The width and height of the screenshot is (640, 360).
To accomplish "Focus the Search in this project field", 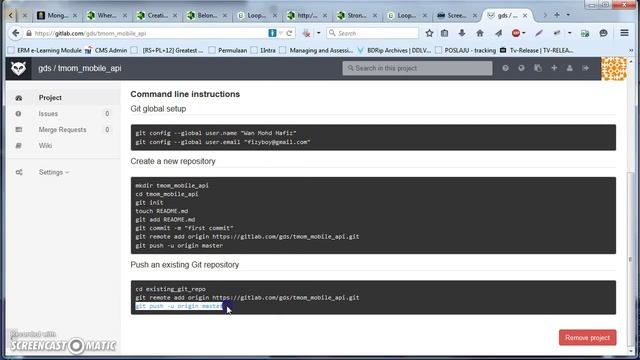I will click(x=417, y=68).
